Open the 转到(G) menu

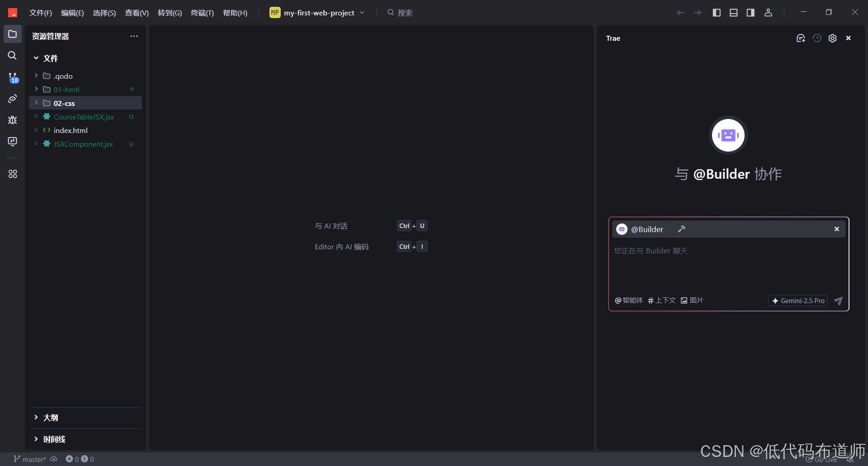(170, 13)
